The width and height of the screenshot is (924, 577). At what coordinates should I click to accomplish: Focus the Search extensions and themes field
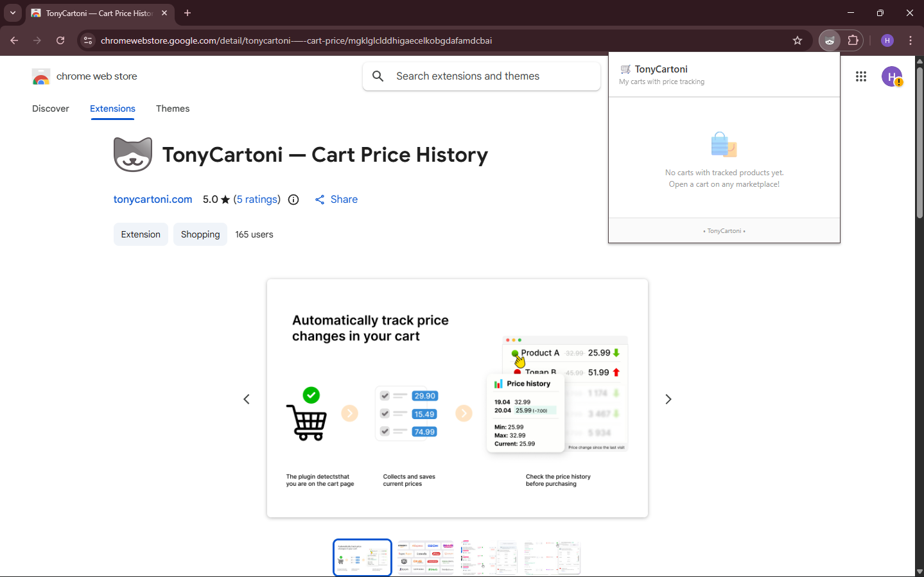482,76
